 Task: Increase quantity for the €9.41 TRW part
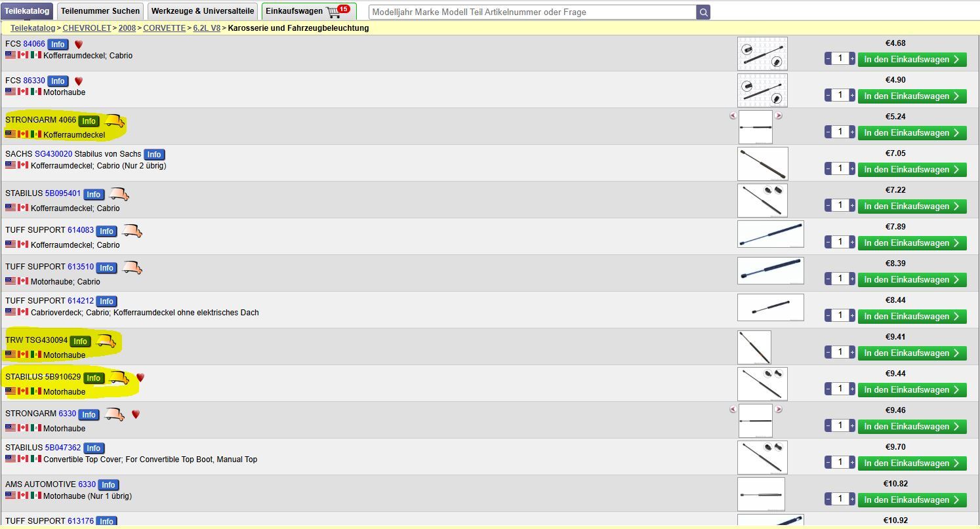pyautogui.click(x=852, y=353)
